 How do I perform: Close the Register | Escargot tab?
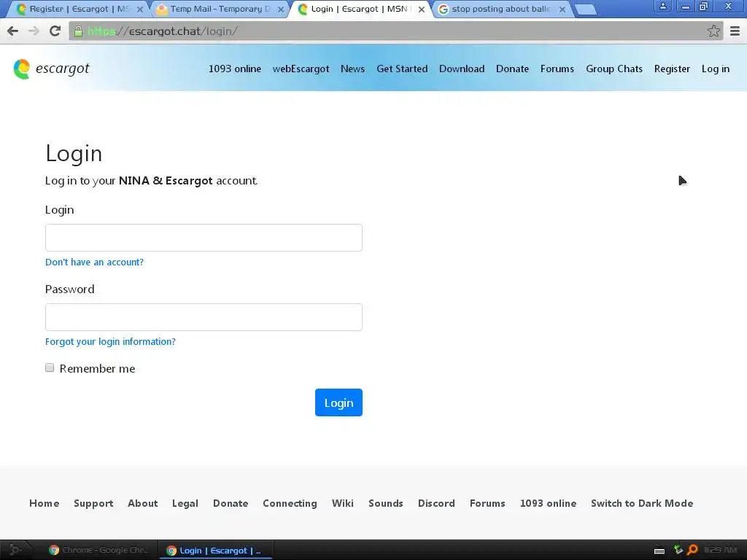140,9
